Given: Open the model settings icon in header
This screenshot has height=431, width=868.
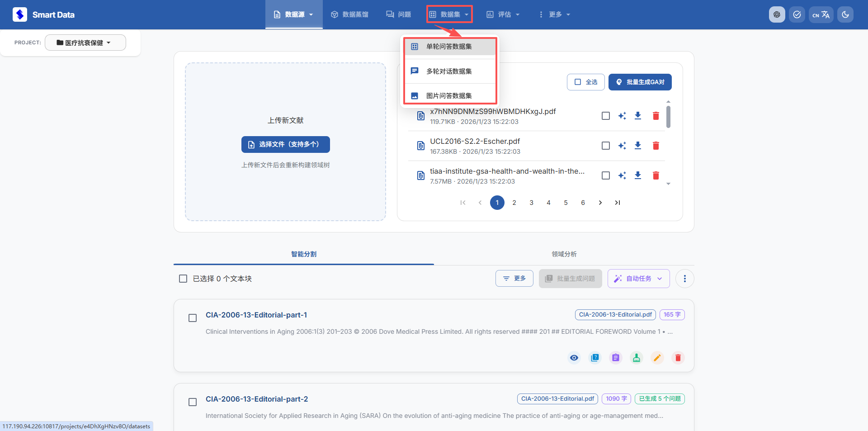Looking at the screenshot, I should [x=777, y=14].
